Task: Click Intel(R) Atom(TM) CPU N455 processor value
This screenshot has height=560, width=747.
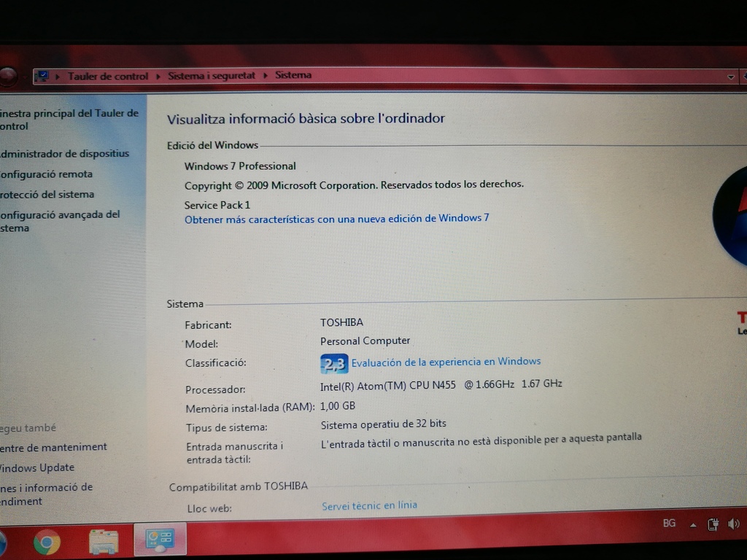Action: click(441, 385)
